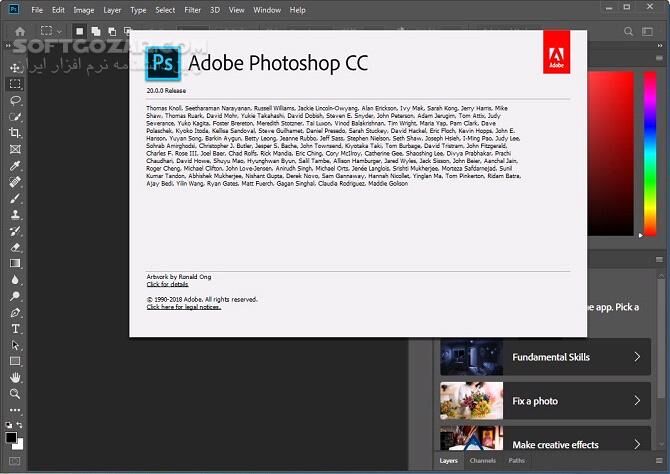Select the Pen tool
Screen dimensions: 670x474
tap(15, 312)
